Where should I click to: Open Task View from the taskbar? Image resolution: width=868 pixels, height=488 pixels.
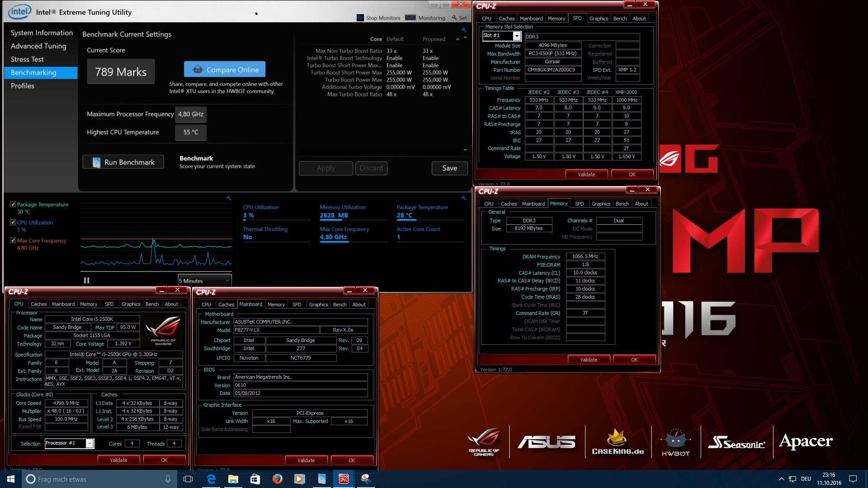tap(188, 479)
